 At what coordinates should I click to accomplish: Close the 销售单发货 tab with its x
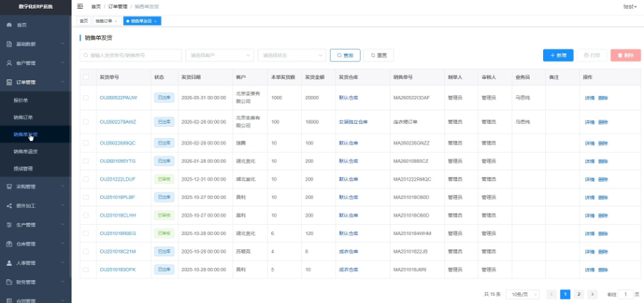point(155,21)
